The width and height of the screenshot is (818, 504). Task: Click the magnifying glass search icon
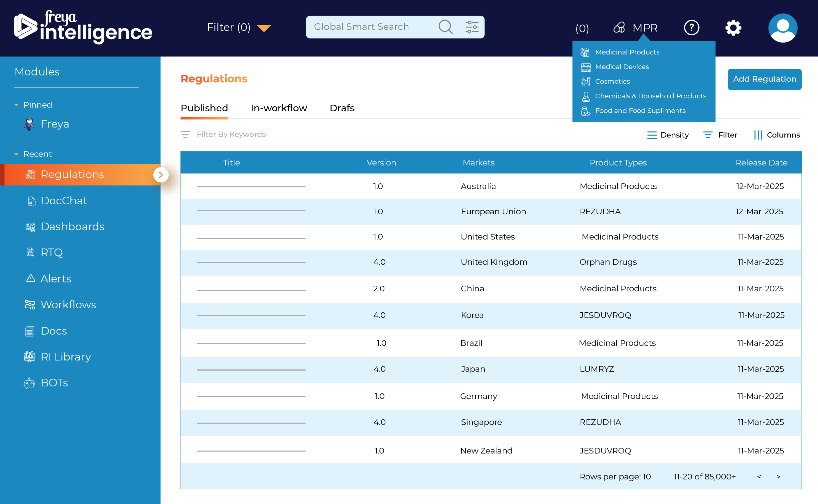(445, 27)
